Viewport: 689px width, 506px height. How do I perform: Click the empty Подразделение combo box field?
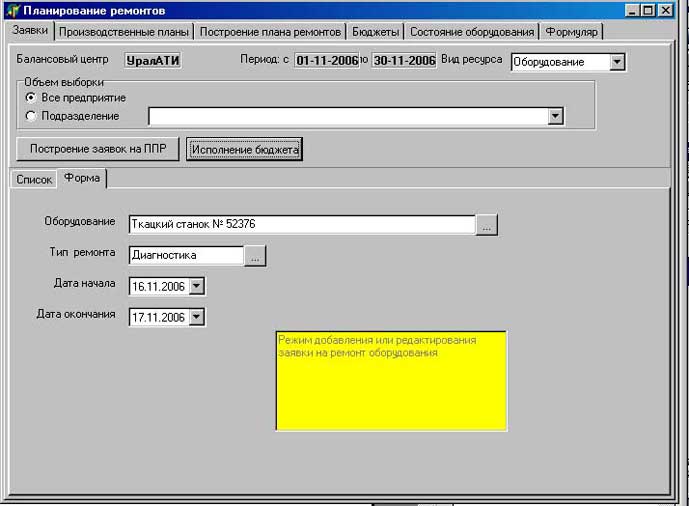(x=349, y=116)
